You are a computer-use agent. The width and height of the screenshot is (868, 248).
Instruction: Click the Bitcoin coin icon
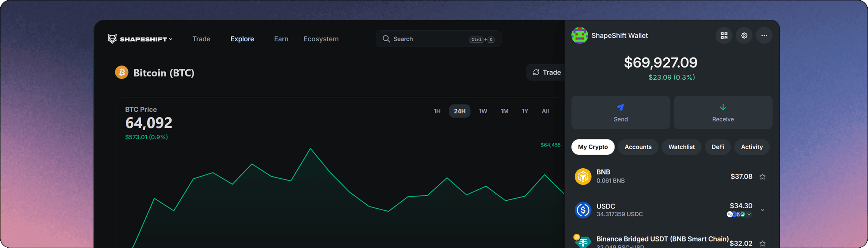[122, 72]
